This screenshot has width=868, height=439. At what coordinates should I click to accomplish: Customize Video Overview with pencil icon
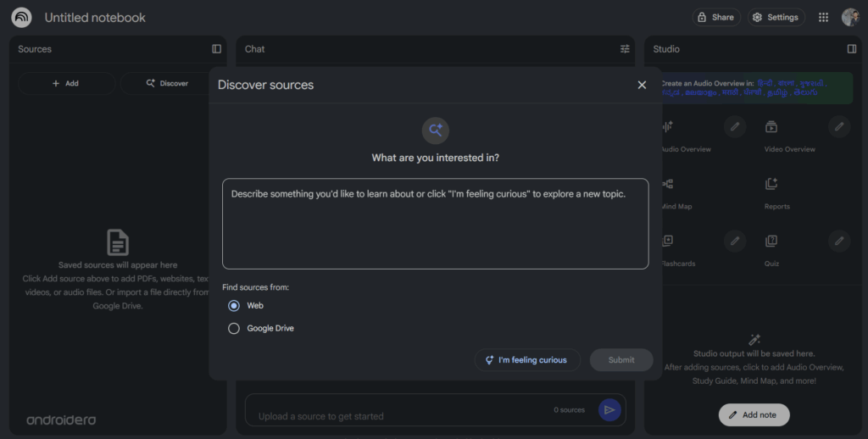[838, 127]
